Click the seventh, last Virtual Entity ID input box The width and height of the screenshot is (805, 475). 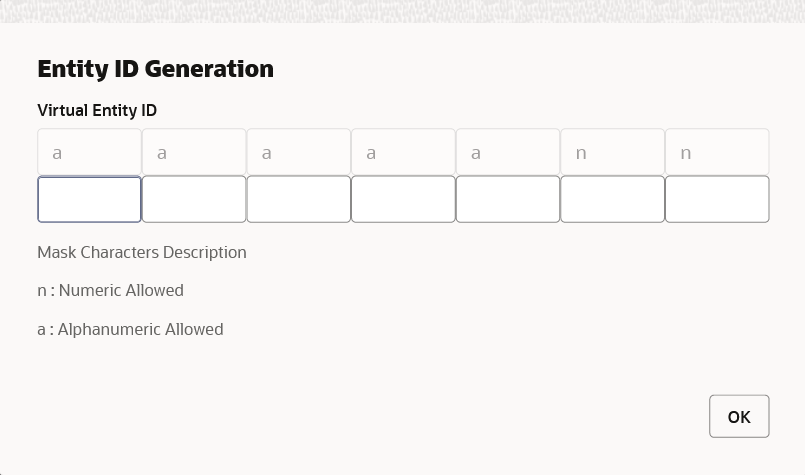click(x=717, y=199)
